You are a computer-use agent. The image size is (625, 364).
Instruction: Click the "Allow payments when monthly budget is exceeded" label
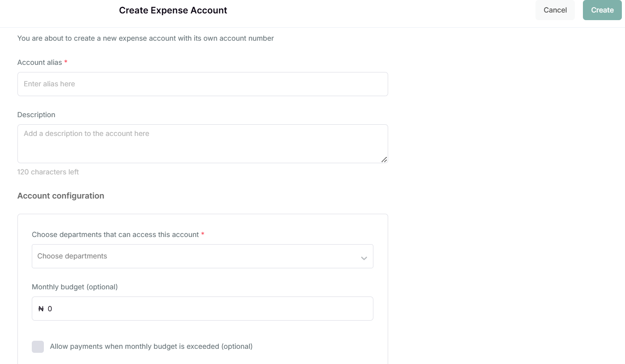[x=151, y=347]
